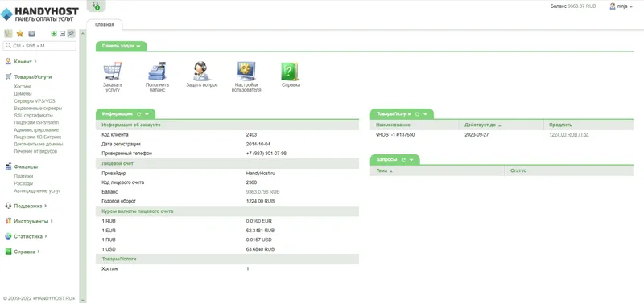
Task: Click the 9363.0798 RUB balance link
Action: (263, 192)
